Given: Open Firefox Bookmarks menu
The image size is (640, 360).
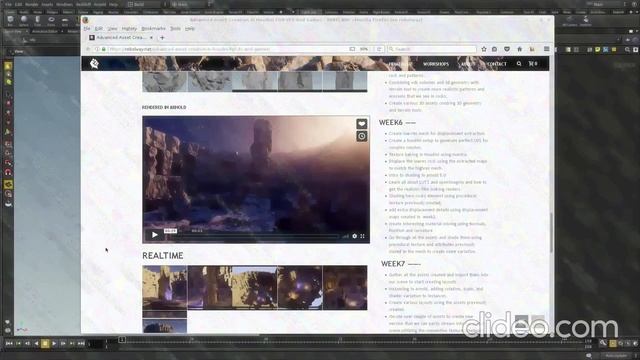Looking at the screenshot, I should tap(153, 29).
